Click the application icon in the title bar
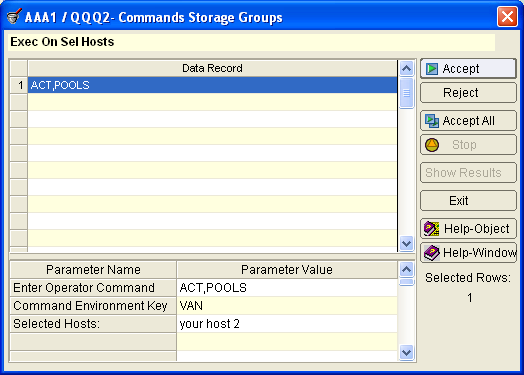The image size is (524, 375). [x=14, y=16]
